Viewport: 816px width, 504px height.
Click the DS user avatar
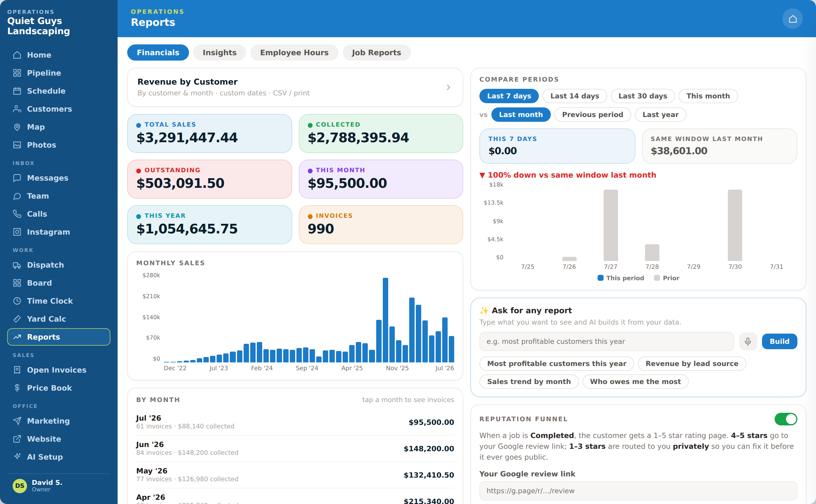(x=20, y=486)
